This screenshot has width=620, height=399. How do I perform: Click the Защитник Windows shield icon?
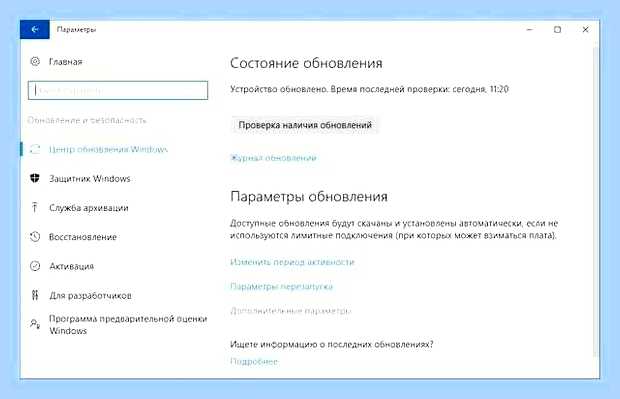35,178
